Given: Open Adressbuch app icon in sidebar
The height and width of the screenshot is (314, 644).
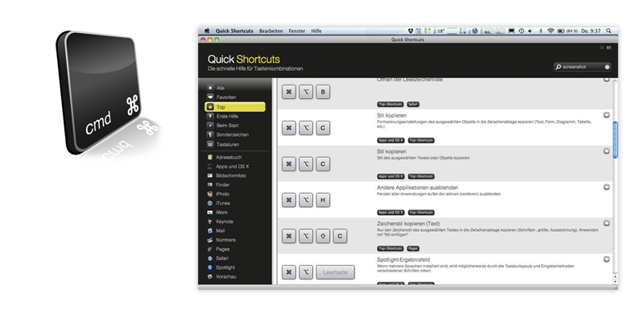Looking at the screenshot, I should [210, 158].
